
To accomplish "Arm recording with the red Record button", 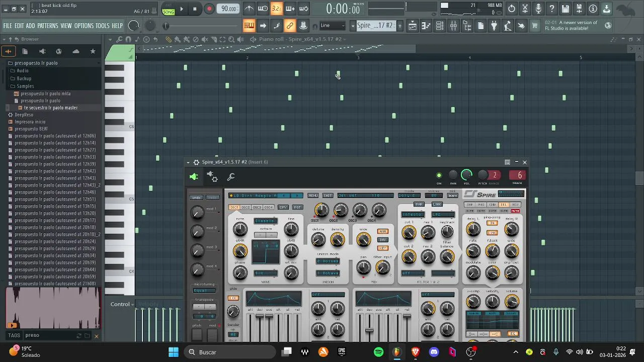I will click(x=209, y=9).
